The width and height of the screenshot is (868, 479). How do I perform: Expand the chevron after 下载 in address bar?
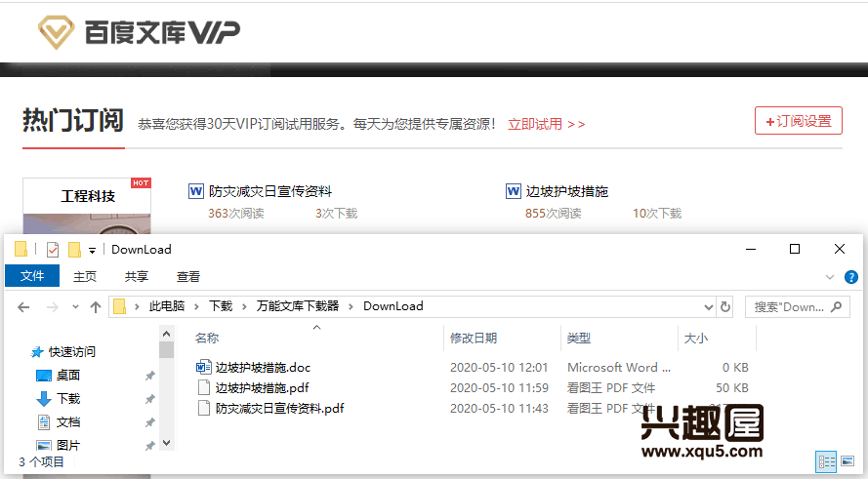click(244, 306)
